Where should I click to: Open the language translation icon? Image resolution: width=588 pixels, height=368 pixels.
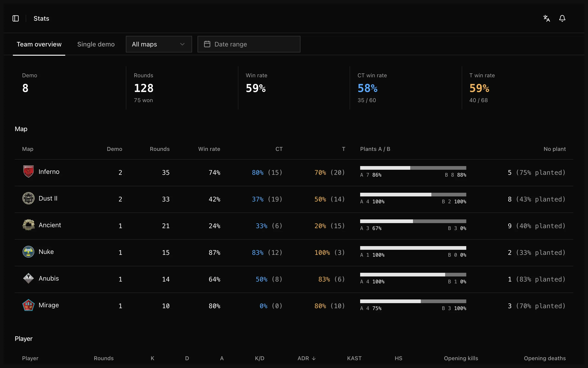coord(546,18)
